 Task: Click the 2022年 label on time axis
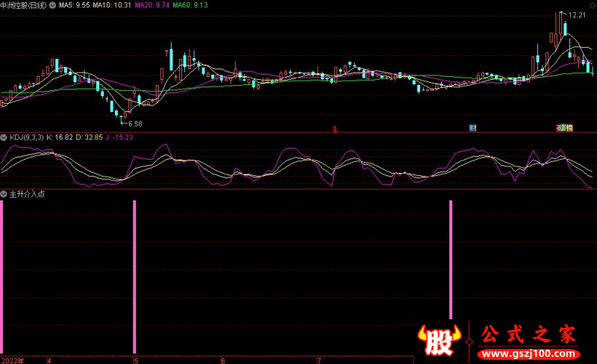(x=13, y=360)
